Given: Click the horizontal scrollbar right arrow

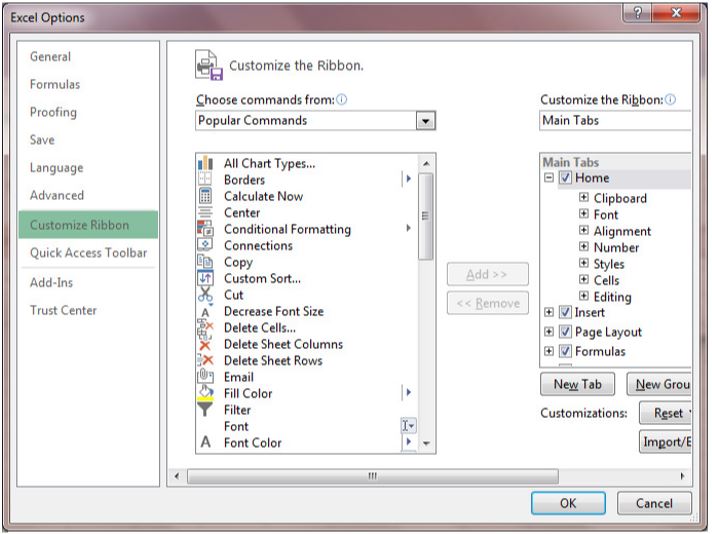Looking at the screenshot, I should tap(682, 476).
